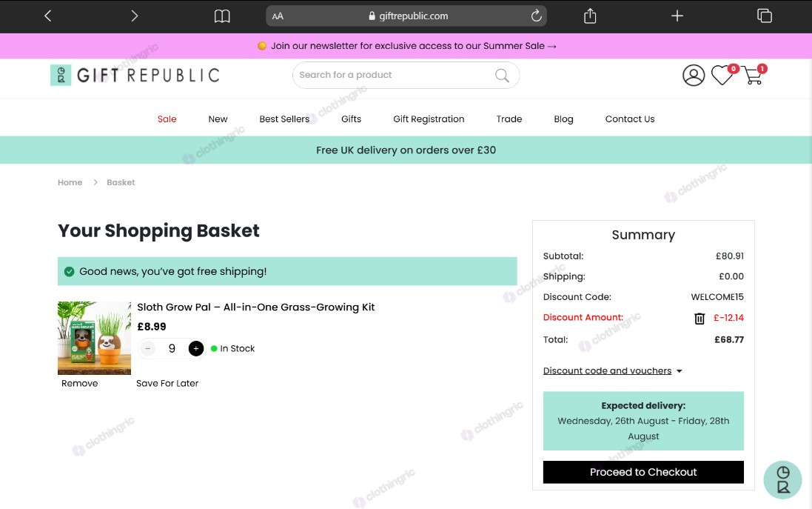Image resolution: width=812 pixels, height=509 pixels.
Task: Open the browser share sheet icon
Action: (590, 16)
